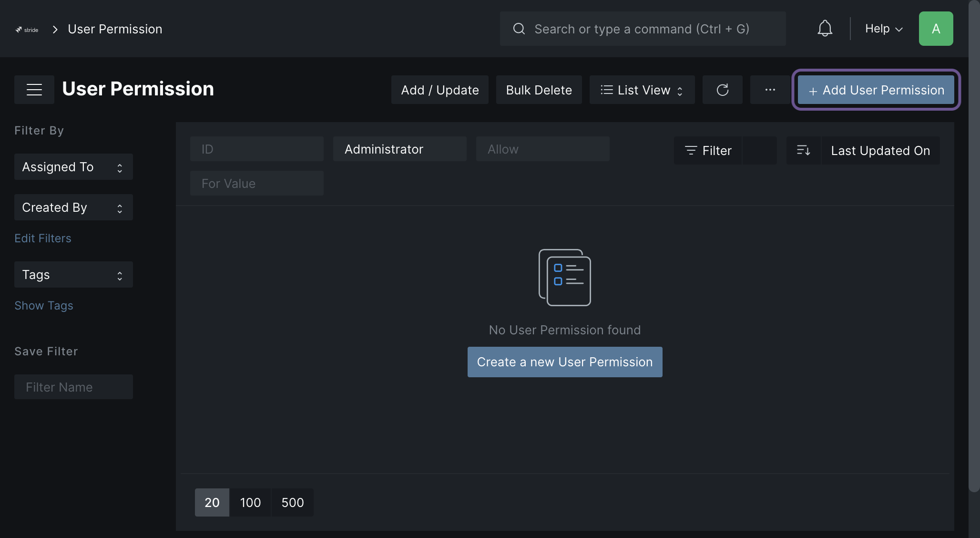Set page size to 500
The width and height of the screenshot is (980, 538).
(292, 502)
